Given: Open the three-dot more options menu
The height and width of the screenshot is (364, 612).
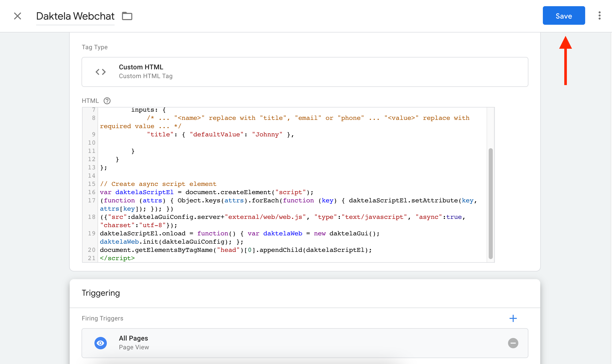Looking at the screenshot, I should [599, 15].
